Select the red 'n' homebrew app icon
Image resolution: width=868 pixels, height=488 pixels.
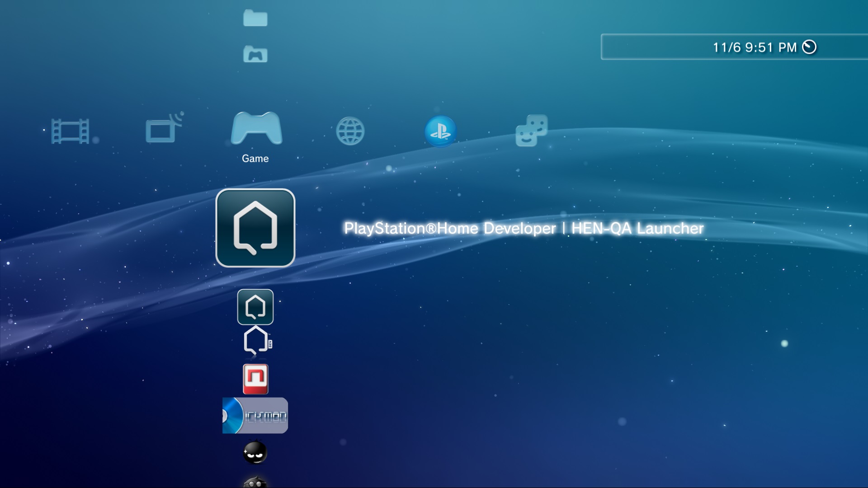(x=255, y=380)
